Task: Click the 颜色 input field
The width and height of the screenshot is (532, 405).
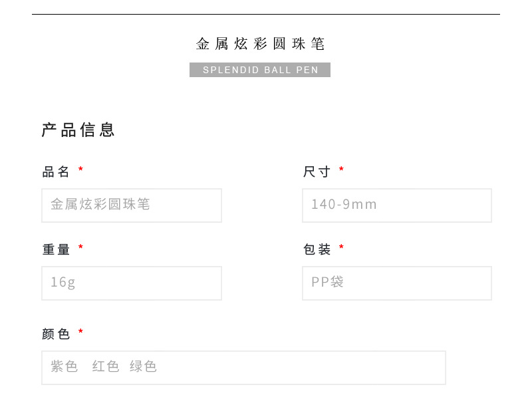Action: tap(243, 368)
